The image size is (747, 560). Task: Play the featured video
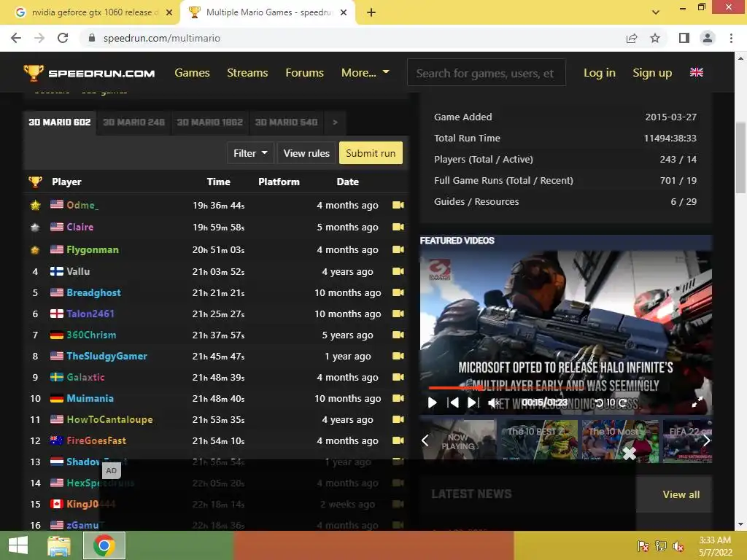click(x=432, y=402)
